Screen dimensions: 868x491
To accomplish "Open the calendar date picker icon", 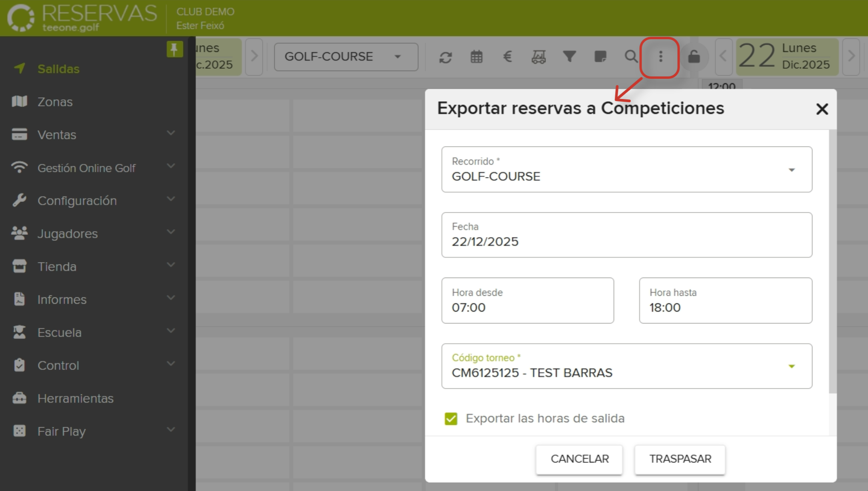I will 476,57.
